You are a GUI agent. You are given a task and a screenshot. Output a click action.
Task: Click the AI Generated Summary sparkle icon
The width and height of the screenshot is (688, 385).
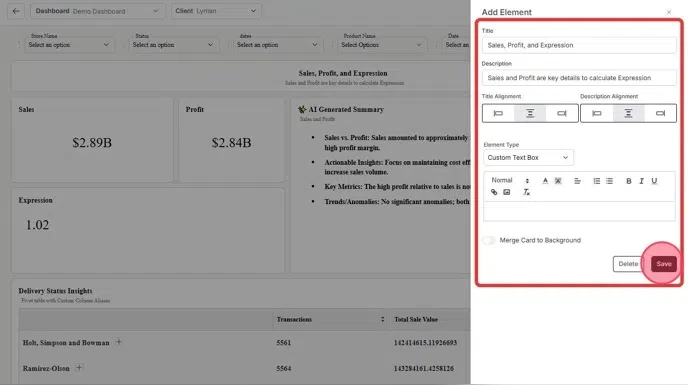click(x=302, y=109)
